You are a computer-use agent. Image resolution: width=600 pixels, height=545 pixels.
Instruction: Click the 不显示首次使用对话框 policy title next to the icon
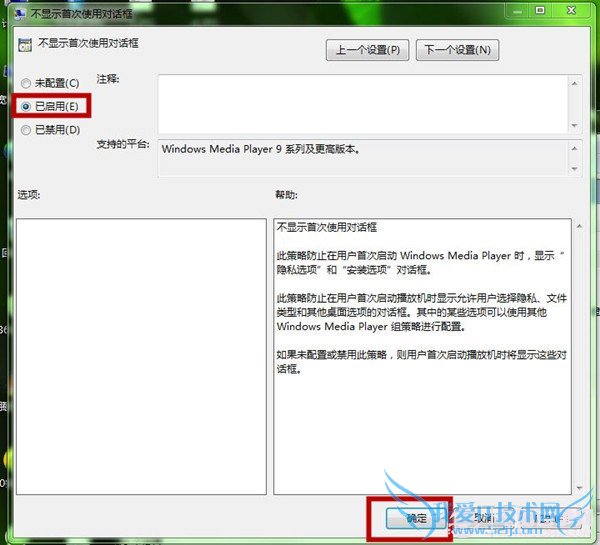point(88,43)
